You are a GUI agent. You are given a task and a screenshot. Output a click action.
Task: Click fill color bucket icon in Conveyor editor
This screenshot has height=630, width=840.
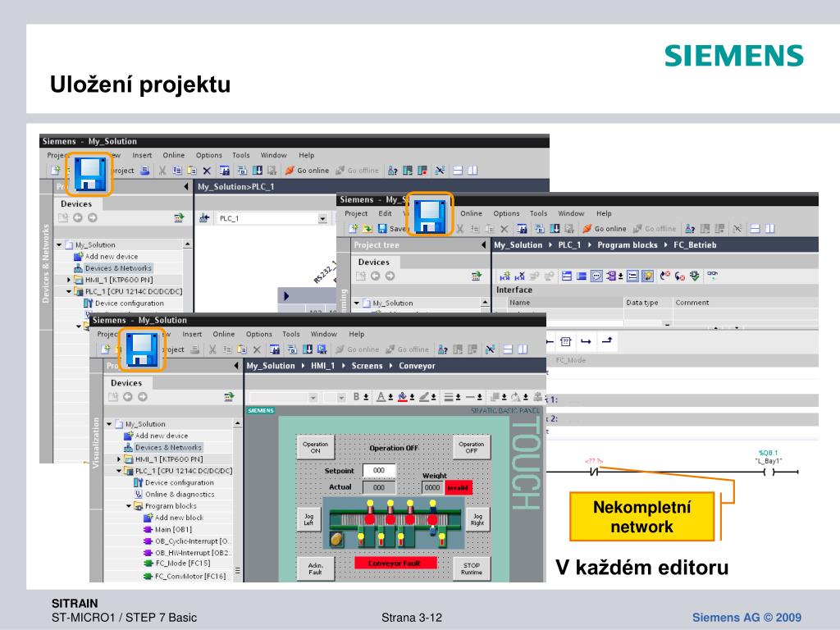[402, 397]
